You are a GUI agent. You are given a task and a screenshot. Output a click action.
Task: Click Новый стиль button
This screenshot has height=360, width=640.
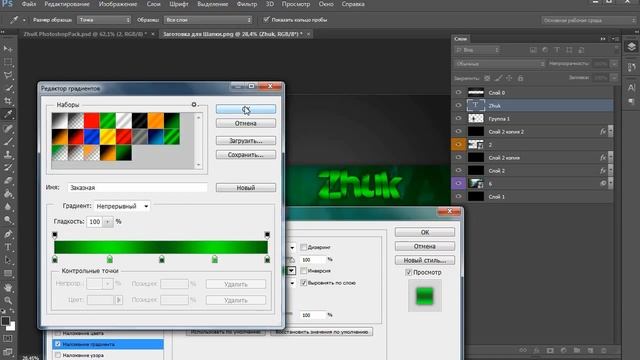coord(425,260)
